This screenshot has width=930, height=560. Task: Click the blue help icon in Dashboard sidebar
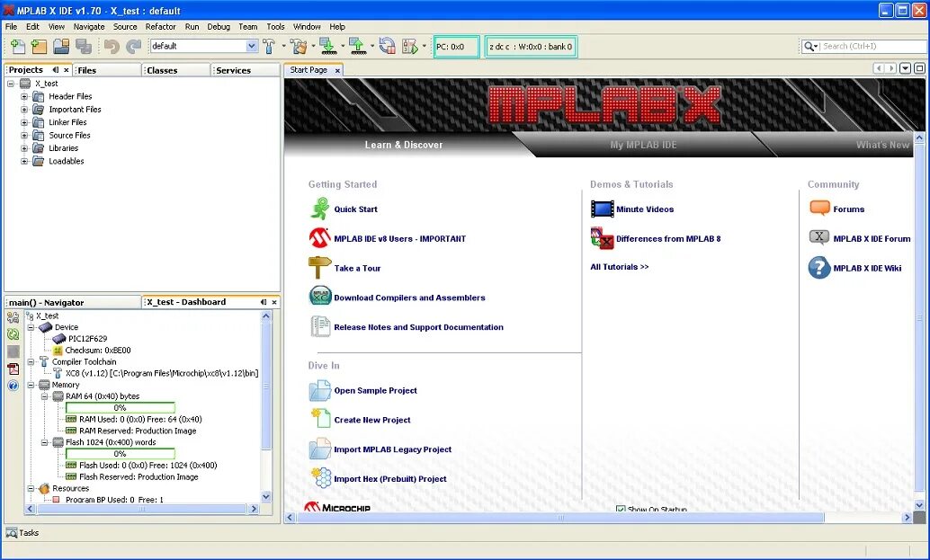click(13, 386)
